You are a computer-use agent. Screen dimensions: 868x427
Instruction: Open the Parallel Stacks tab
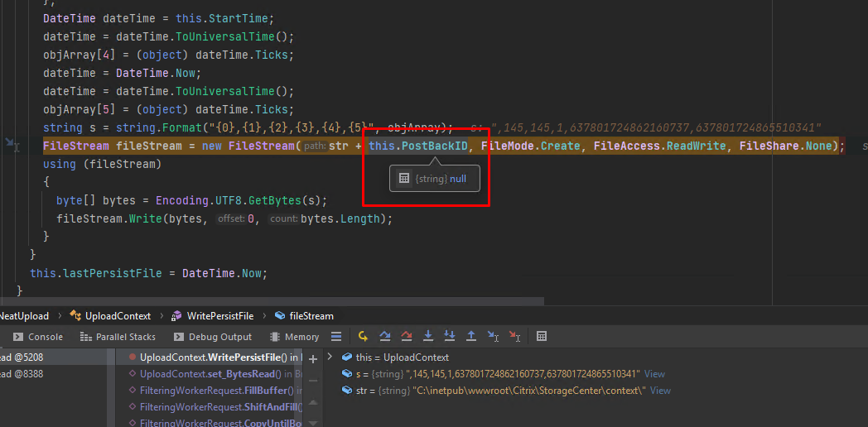(x=118, y=337)
